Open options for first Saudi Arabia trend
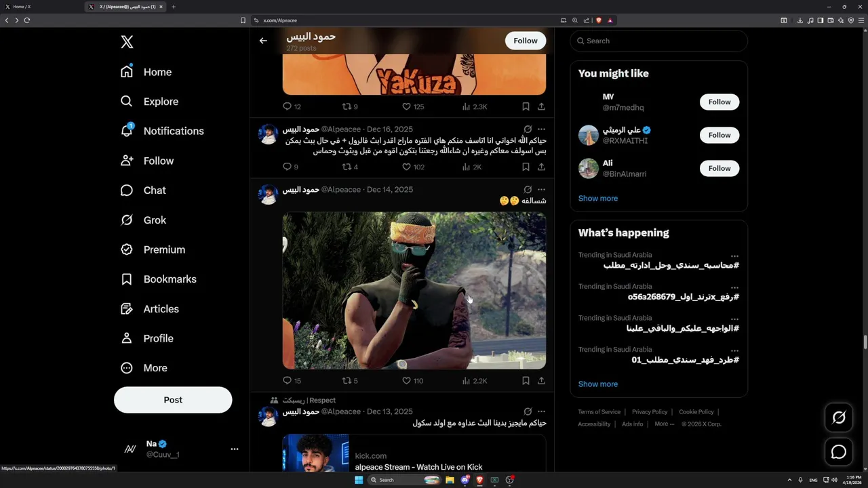868x488 pixels. 734,256
